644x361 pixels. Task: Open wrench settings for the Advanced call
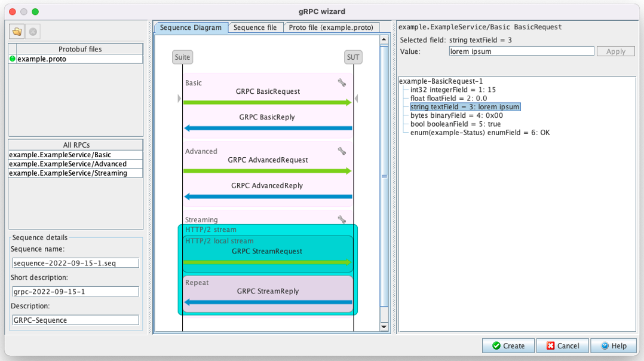coord(341,151)
